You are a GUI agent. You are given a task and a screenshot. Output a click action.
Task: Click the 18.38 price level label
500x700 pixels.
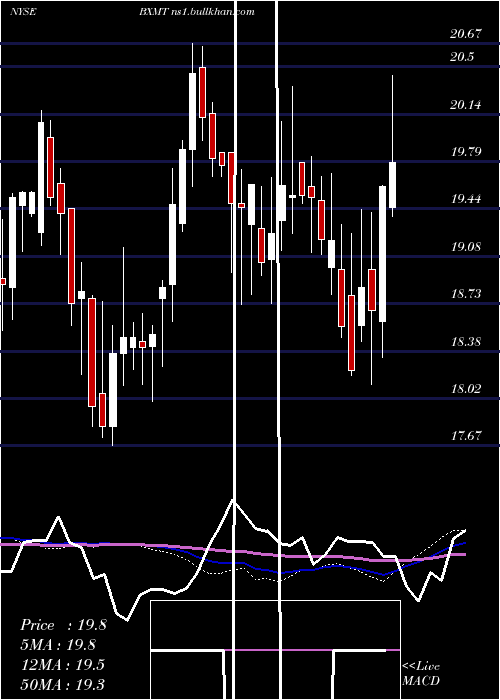click(466, 342)
